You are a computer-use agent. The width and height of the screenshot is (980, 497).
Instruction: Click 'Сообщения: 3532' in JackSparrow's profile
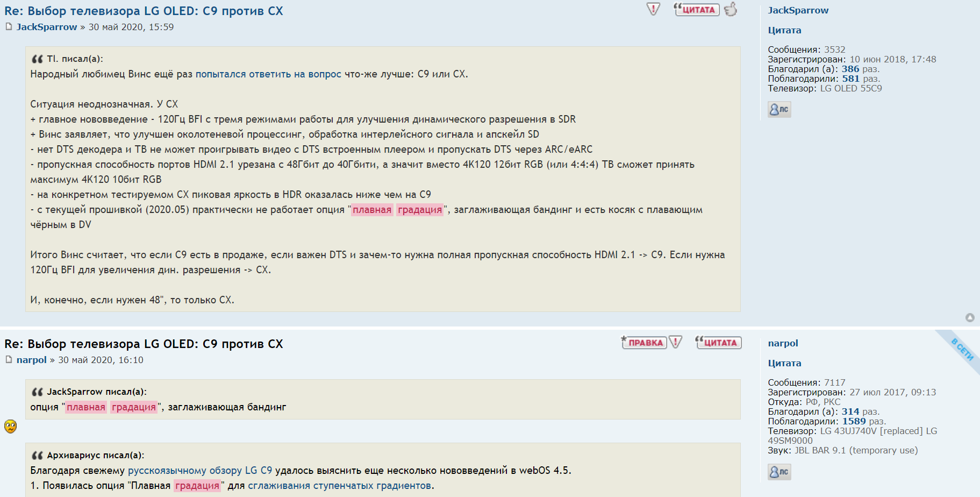coord(806,49)
